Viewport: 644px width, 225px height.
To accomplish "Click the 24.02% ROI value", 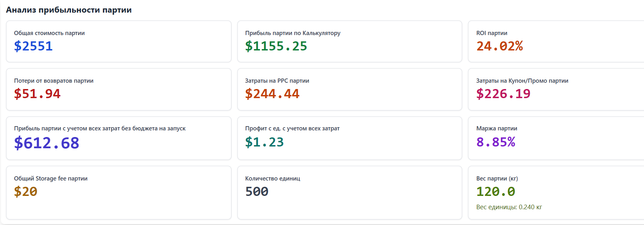I will (499, 46).
